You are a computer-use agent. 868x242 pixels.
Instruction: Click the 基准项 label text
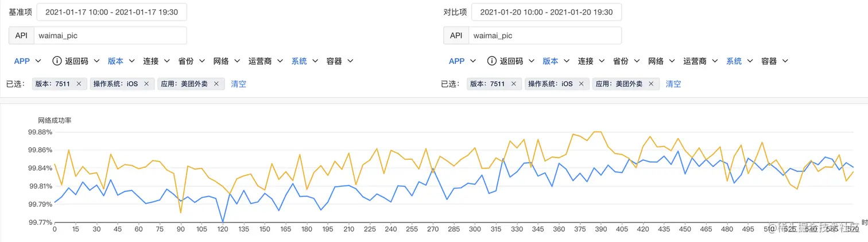coord(20,12)
